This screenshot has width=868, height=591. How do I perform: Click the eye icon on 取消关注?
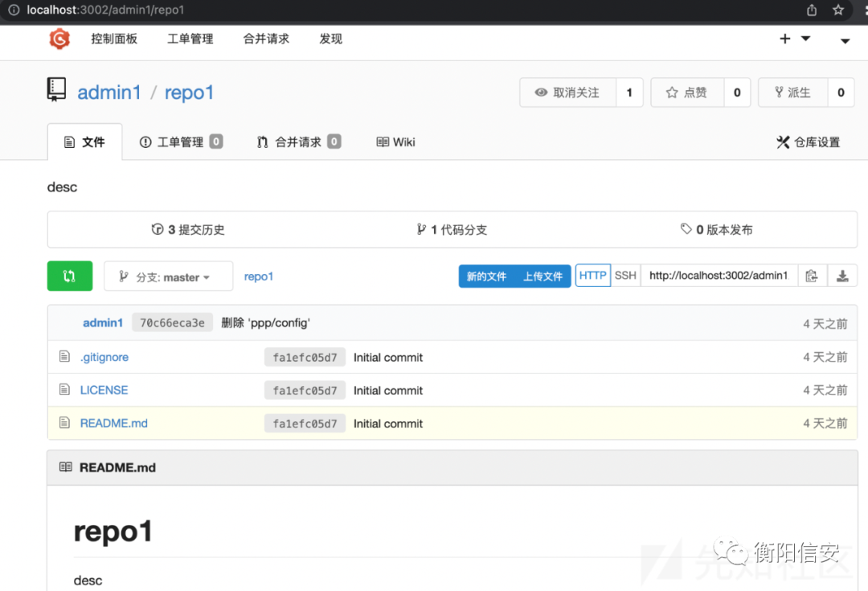(x=541, y=92)
